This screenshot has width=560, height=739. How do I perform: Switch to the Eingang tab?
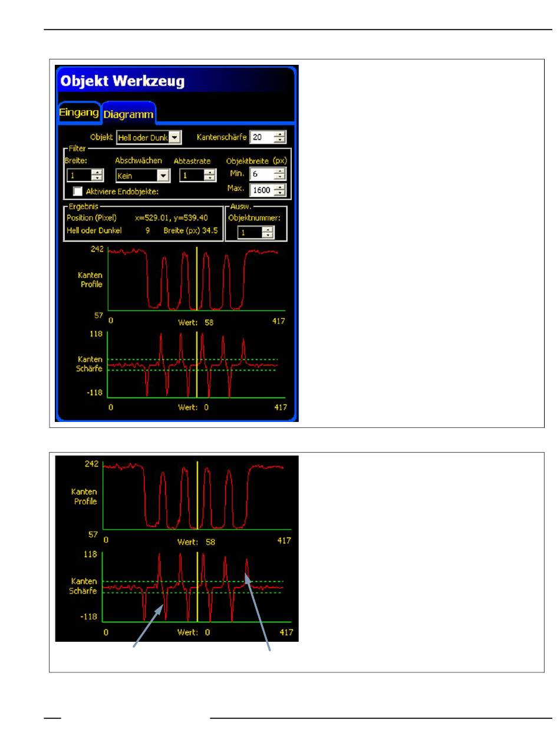click(x=79, y=112)
